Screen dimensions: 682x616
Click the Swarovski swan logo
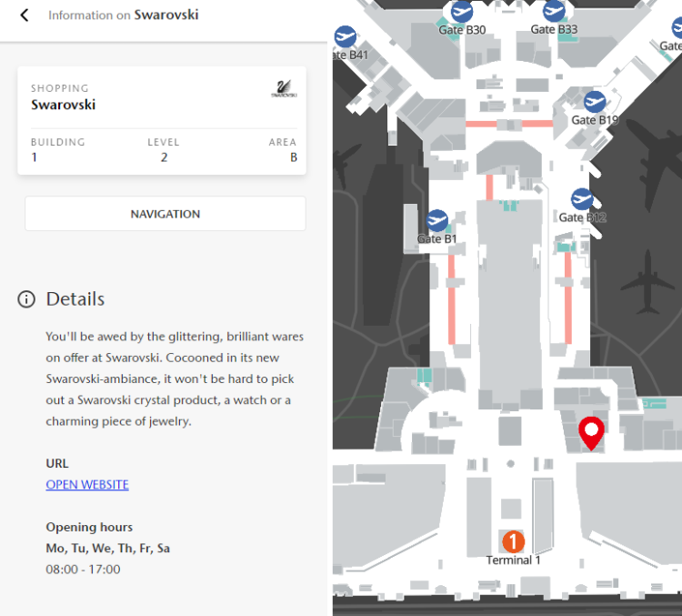tap(284, 89)
